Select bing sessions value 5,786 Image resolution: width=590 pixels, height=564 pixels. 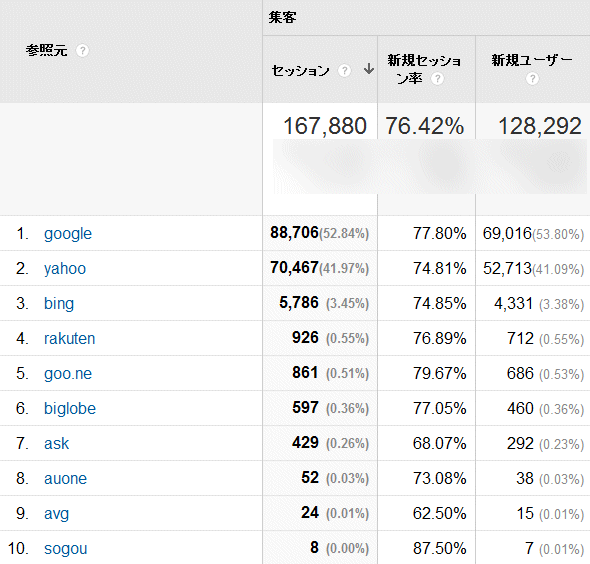(x=299, y=303)
